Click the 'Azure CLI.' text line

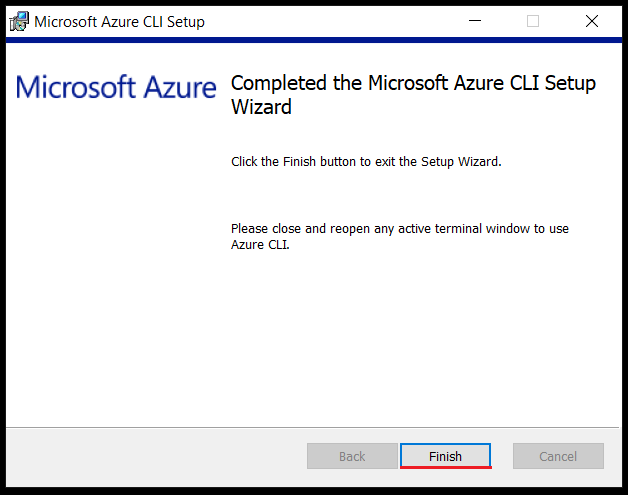(260, 245)
